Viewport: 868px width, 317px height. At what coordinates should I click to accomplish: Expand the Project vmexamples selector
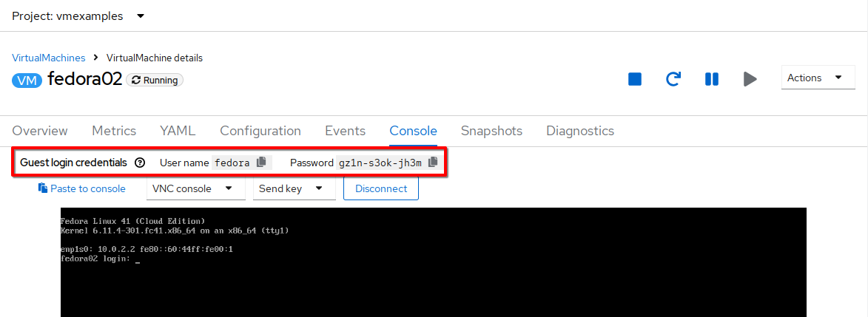click(x=78, y=16)
